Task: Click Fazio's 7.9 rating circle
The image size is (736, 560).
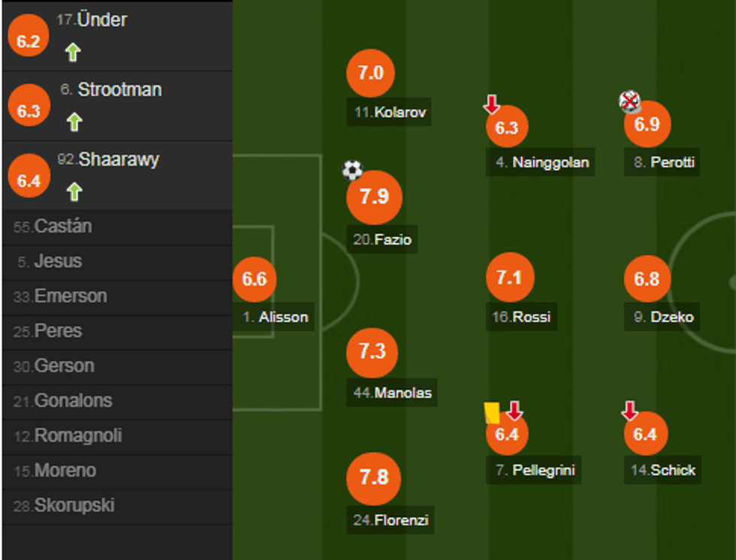Action: (374, 197)
